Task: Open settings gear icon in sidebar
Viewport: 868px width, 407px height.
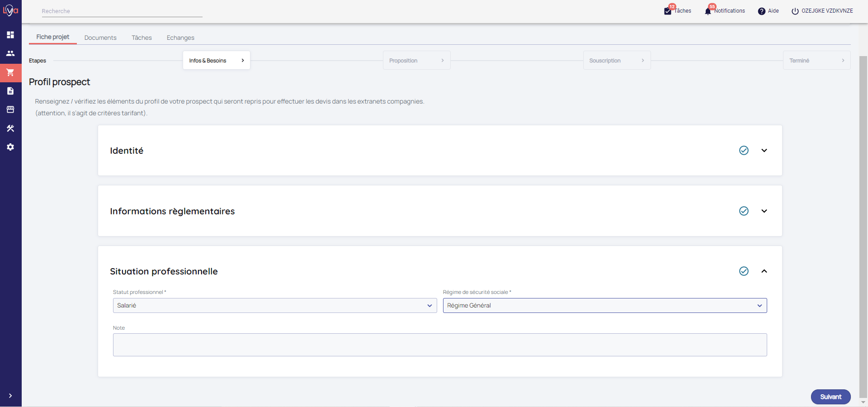Action: pos(10,147)
